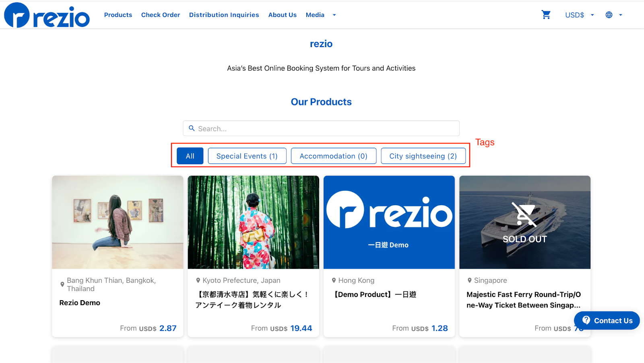
Task: Click the Asia's Best Online Booking tagline
Action: [x=321, y=68]
